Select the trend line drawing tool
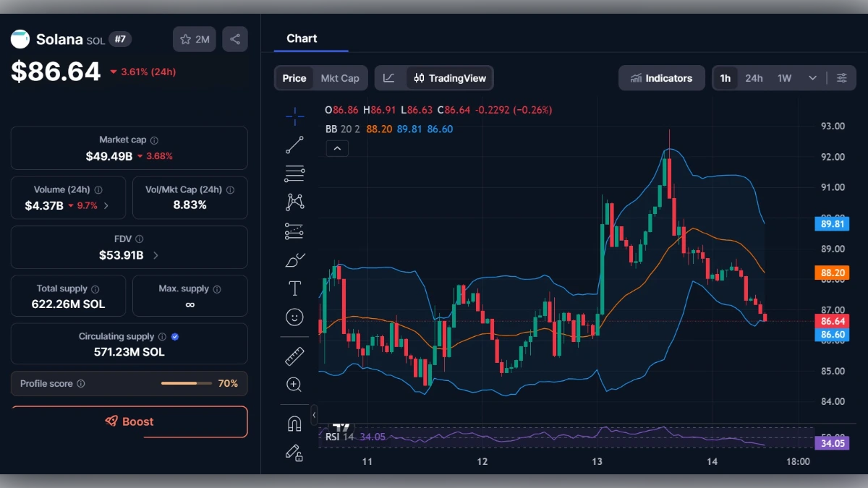868x488 pixels. [x=294, y=145]
